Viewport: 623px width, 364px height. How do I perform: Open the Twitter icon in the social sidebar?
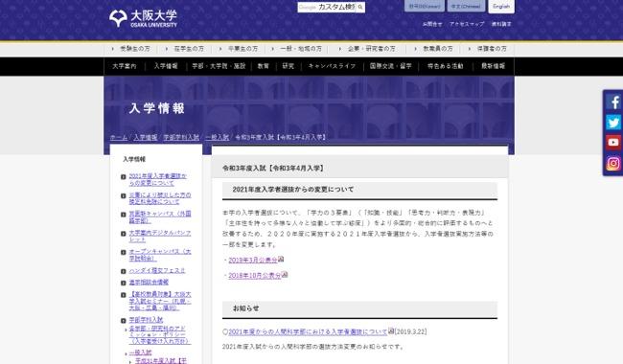(x=613, y=123)
